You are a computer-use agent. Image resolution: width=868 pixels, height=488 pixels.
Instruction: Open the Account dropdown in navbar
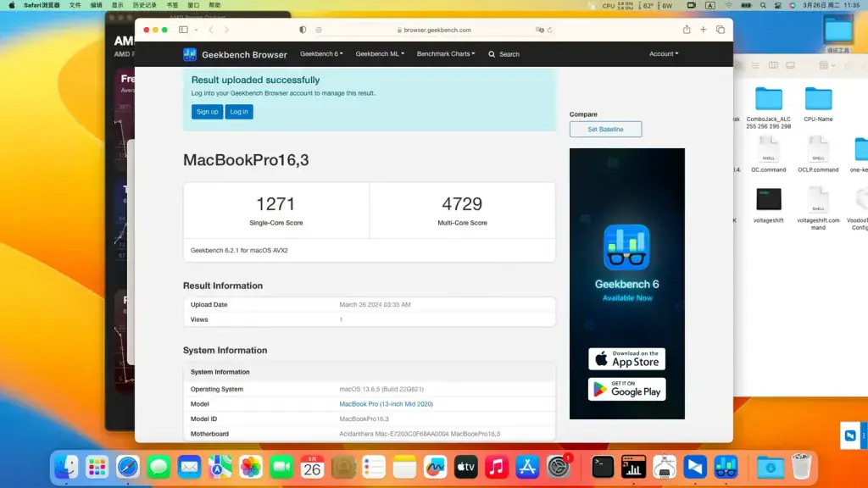[664, 53]
